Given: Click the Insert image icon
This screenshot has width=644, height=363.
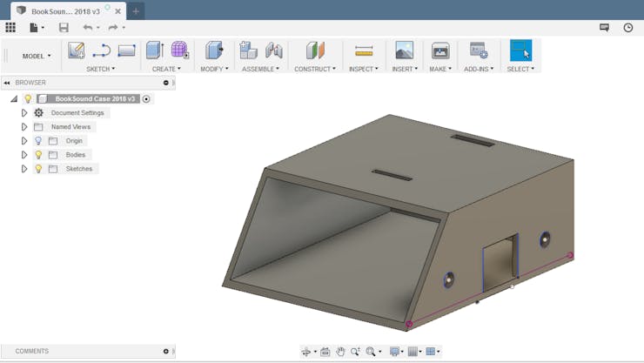Looking at the screenshot, I should [404, 50].
